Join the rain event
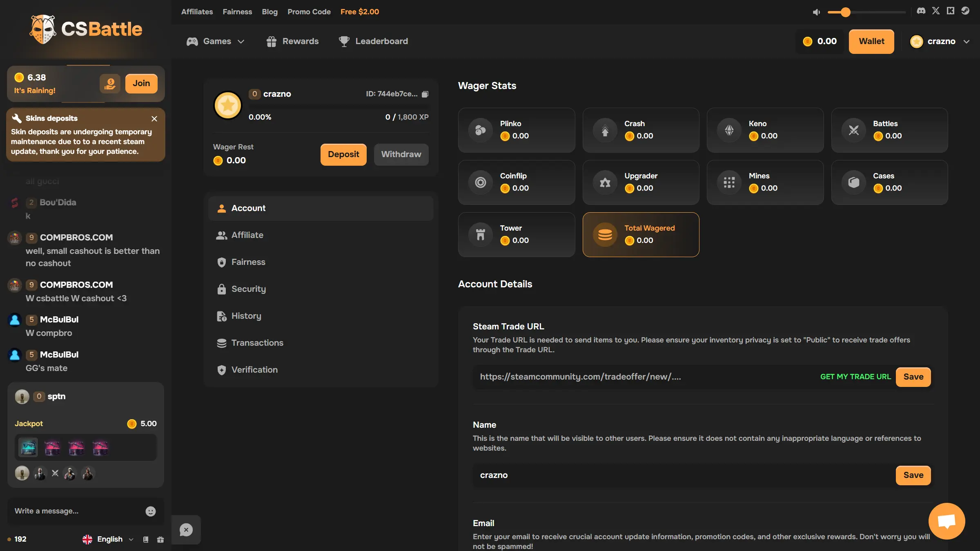Screen dimensions: 980x551 (141, 83)
